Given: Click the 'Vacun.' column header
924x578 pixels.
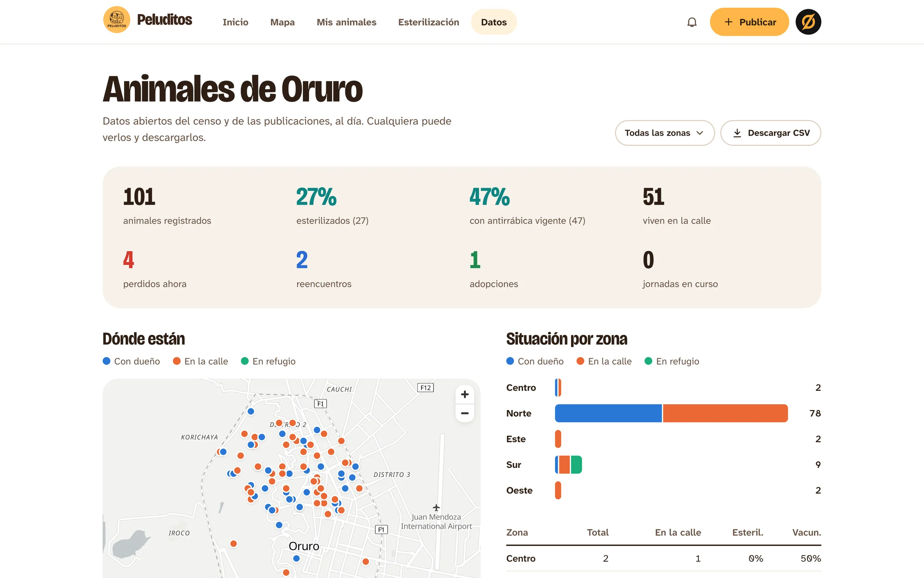Looking at the screenshot, I should [807, 533].
